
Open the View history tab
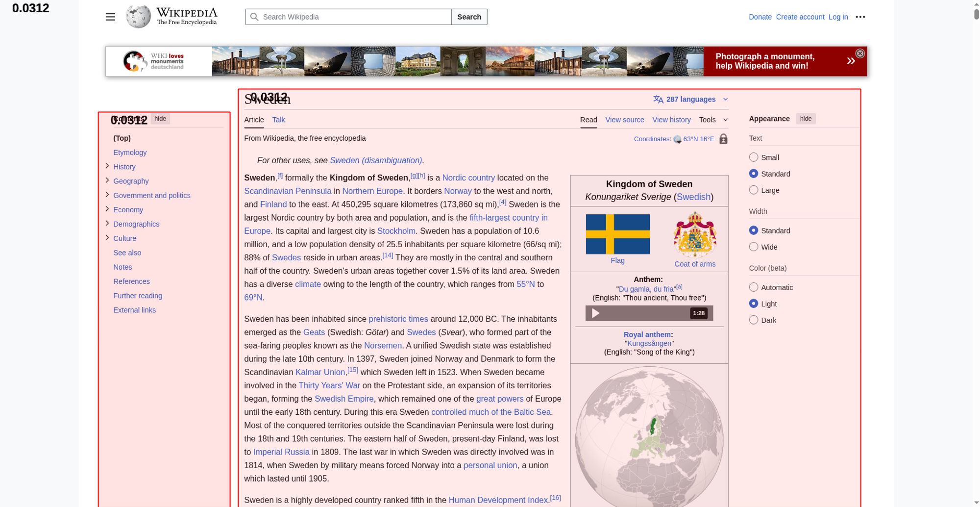coord(671,120)
